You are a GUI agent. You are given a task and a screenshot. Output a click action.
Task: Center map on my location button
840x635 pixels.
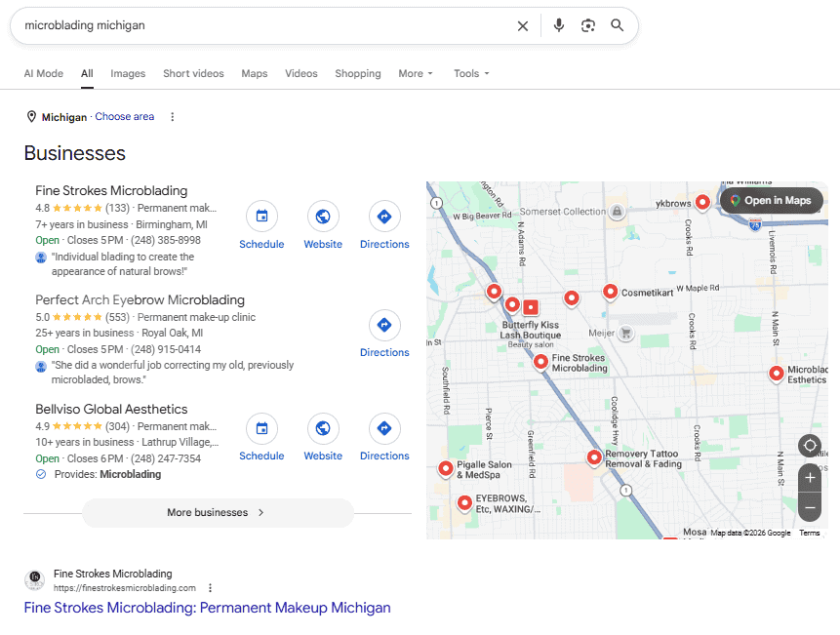(810, 446)
